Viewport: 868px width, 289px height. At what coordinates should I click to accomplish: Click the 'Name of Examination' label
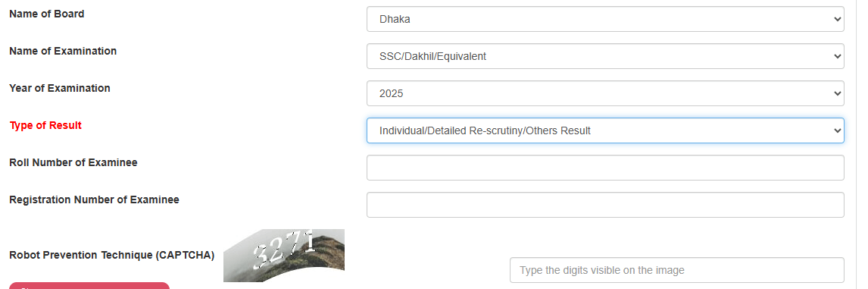(63, 51)
